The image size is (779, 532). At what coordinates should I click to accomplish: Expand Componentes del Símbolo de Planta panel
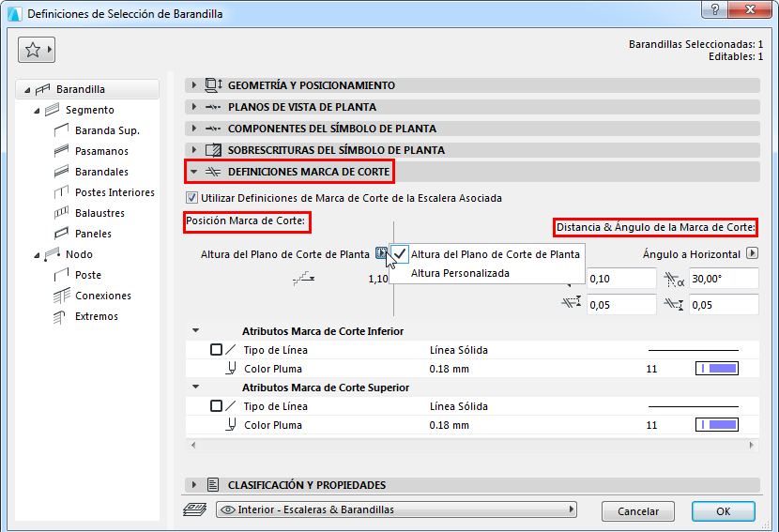[x=193, y=129]
